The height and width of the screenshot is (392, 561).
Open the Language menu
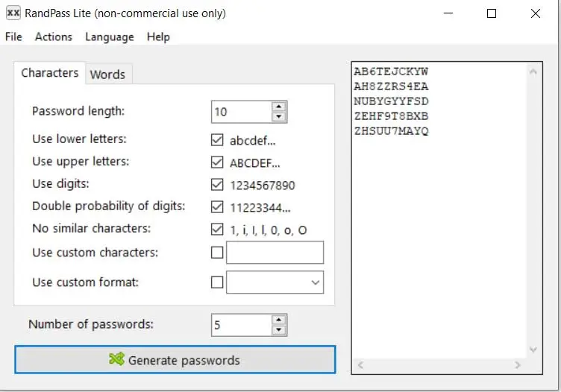(x=110, y=37)
